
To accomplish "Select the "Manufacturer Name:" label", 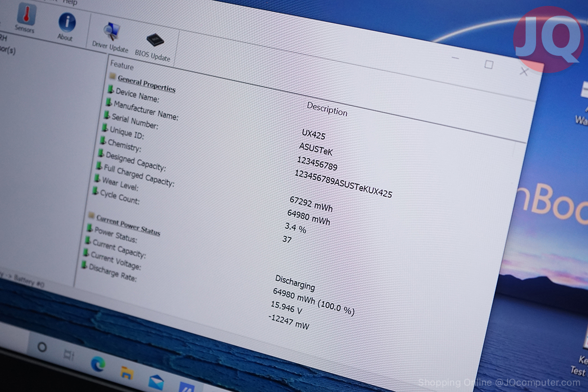I will point(146,110).
